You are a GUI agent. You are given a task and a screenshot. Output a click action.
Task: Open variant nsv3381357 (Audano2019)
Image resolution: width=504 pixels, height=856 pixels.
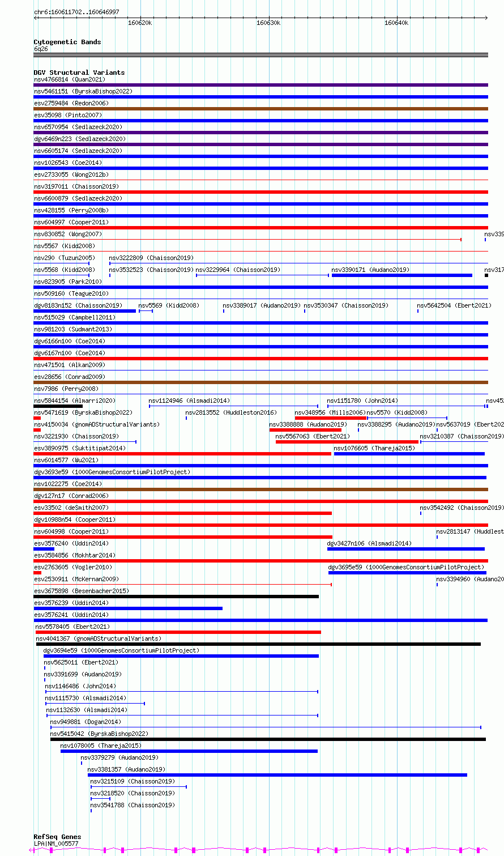126,769
